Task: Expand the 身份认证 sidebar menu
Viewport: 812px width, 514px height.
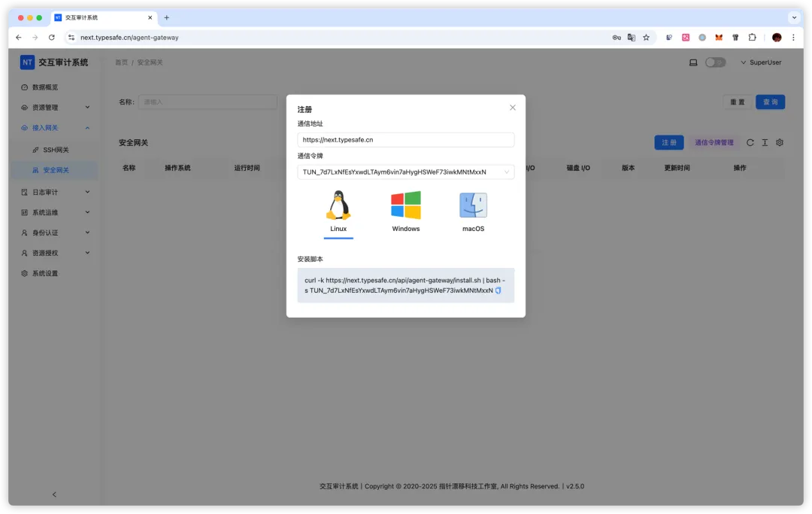Action: pos(55,233)
